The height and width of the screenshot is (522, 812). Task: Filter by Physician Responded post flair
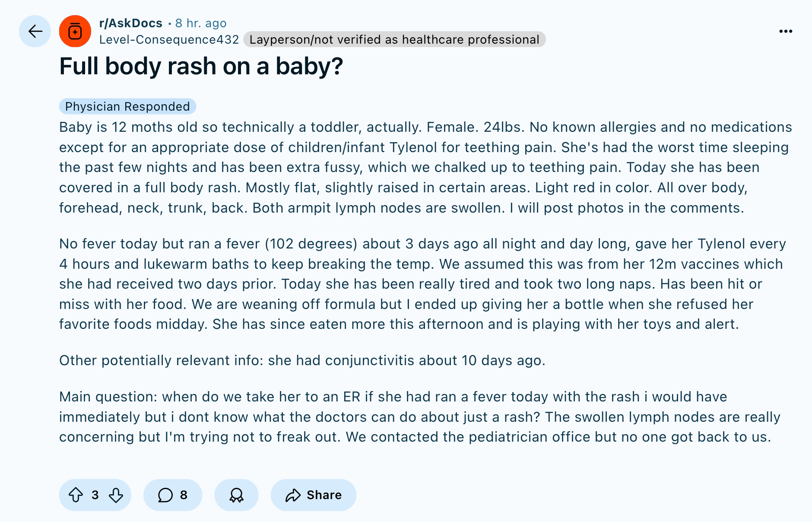point(127,106)
